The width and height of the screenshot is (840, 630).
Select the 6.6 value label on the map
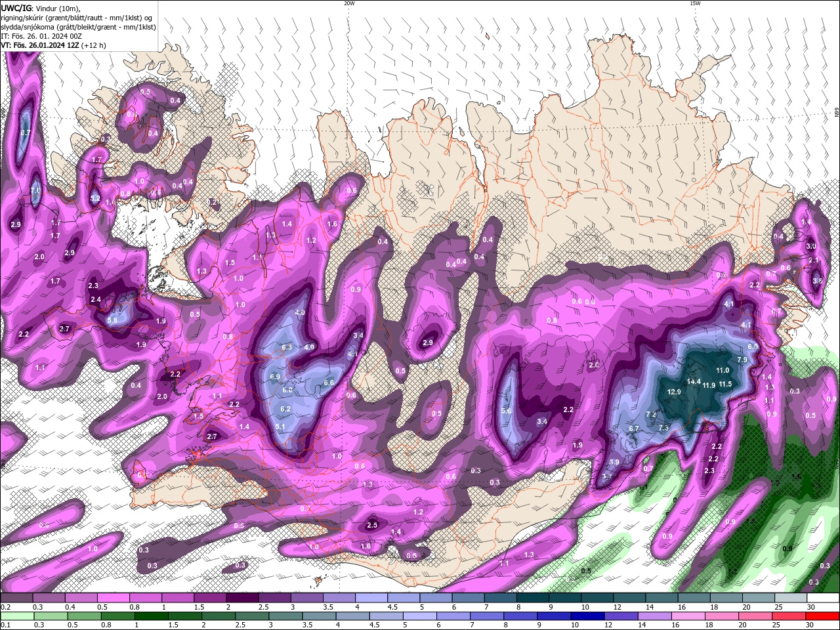(x=329, y=383)
